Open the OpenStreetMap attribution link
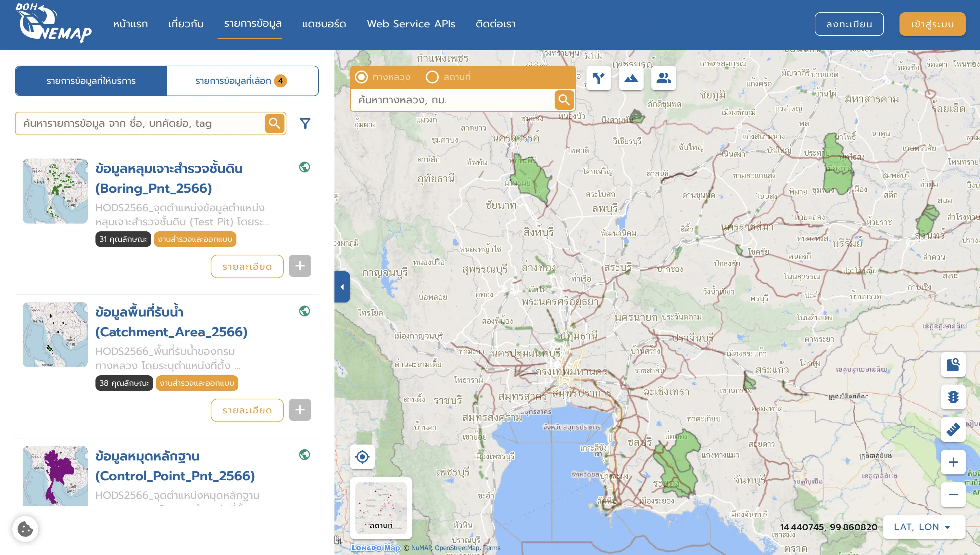Screen dimensions: 980x555 (x=457, y=548)
